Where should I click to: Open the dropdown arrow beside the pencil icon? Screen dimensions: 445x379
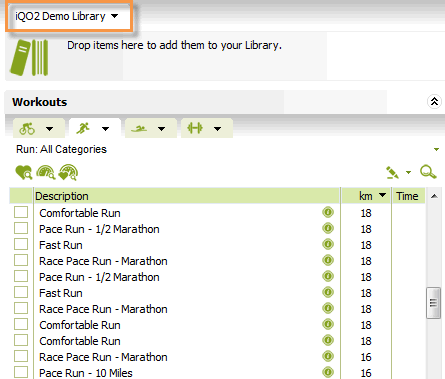408,172
